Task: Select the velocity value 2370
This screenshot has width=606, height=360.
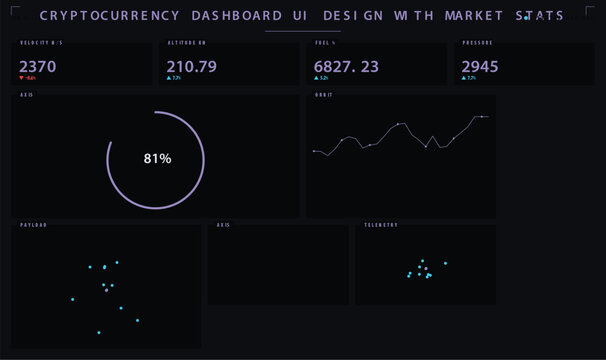Action: [x=38, y=67]
